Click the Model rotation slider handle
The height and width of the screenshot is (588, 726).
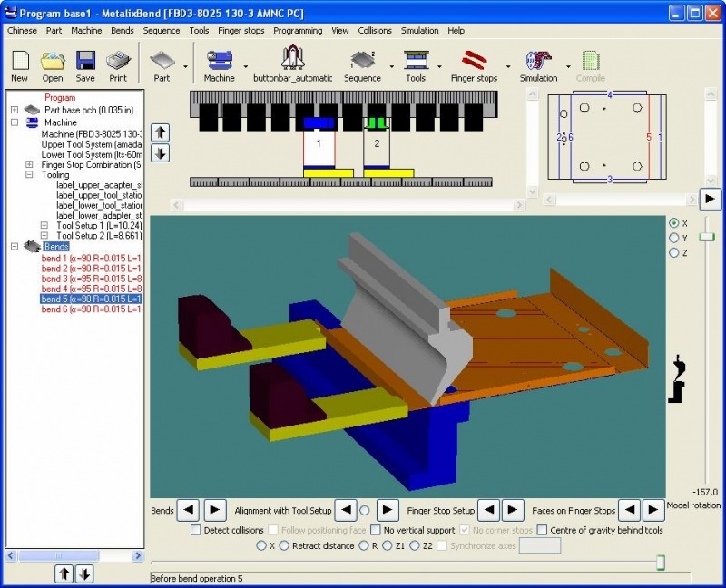(x=706, y=237)
